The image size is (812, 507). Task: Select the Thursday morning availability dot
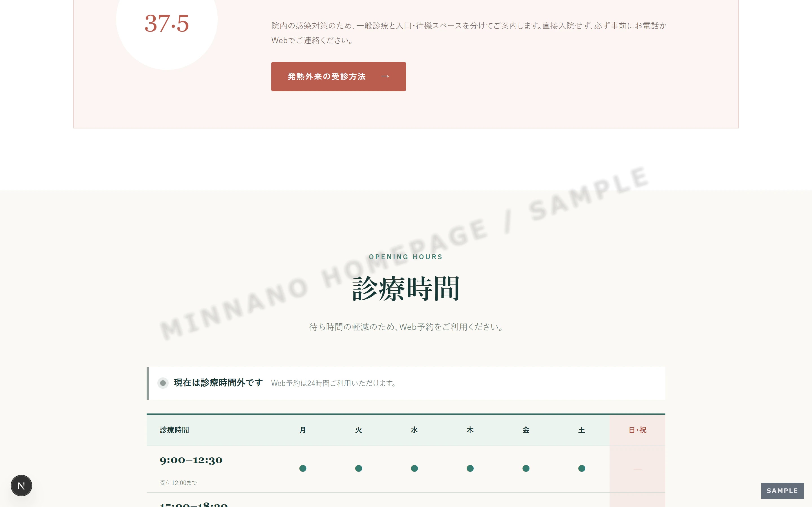[x=470, y=468]
